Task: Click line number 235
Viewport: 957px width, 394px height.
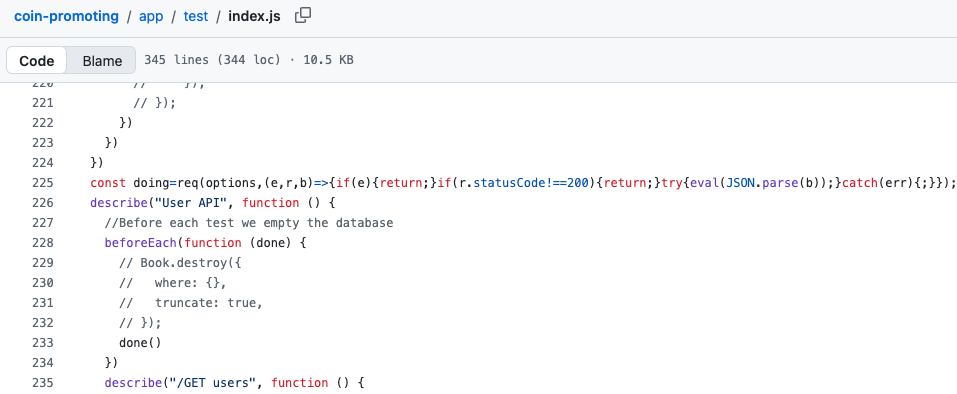Action: (x=43, y=383)
